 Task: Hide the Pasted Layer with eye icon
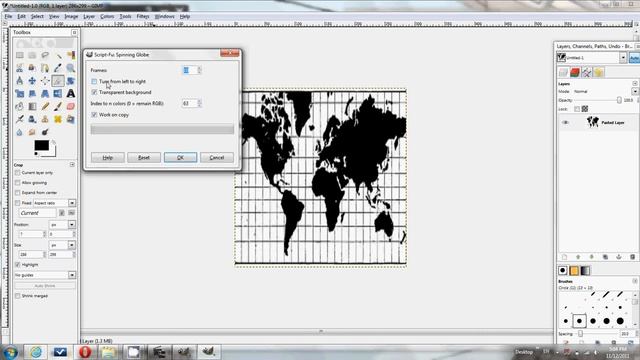565,122
